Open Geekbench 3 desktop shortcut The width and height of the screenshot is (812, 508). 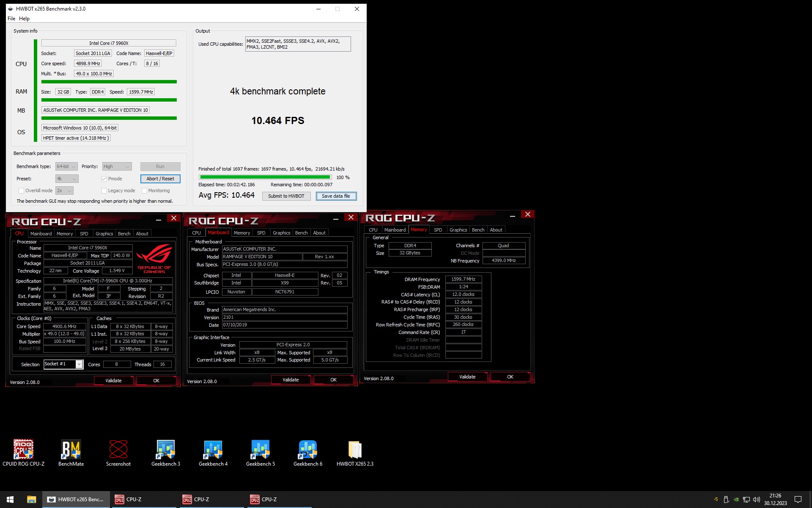[166, 453]
